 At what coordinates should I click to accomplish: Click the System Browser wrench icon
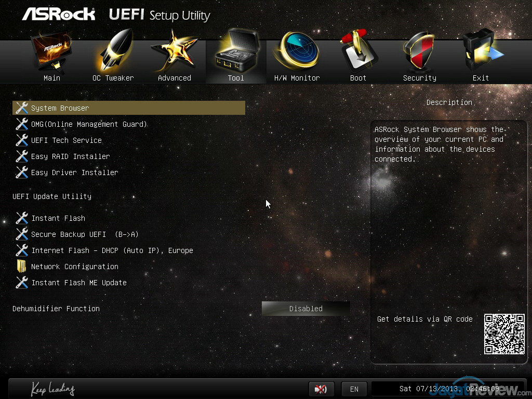click(22, 108)
